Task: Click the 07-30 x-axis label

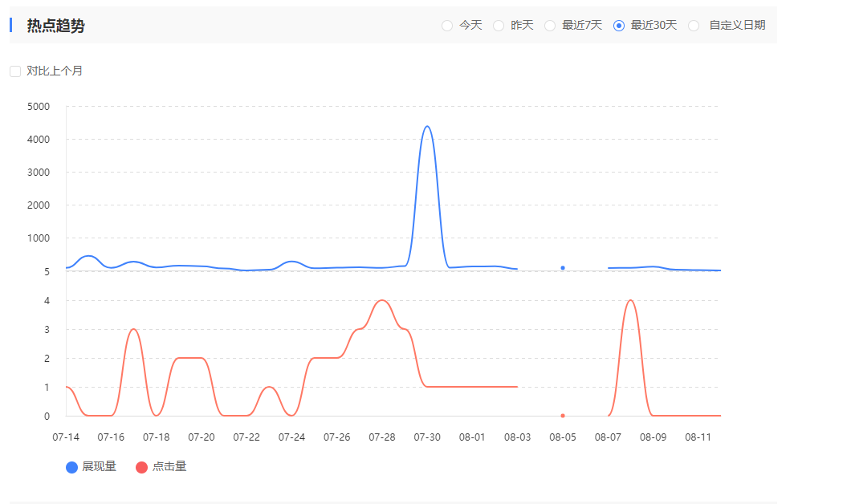Action: (x=427, y=437)
